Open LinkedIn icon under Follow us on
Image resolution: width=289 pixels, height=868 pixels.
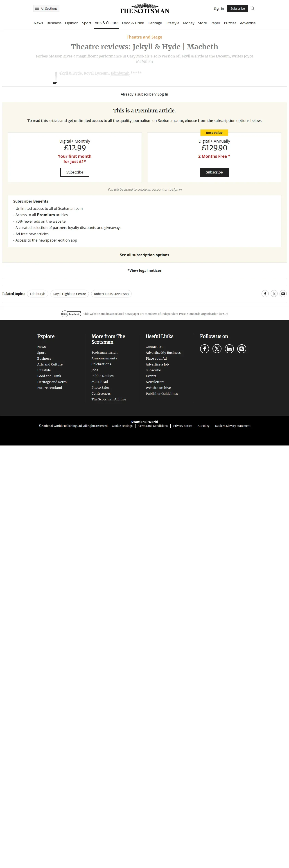click(229, 349)
